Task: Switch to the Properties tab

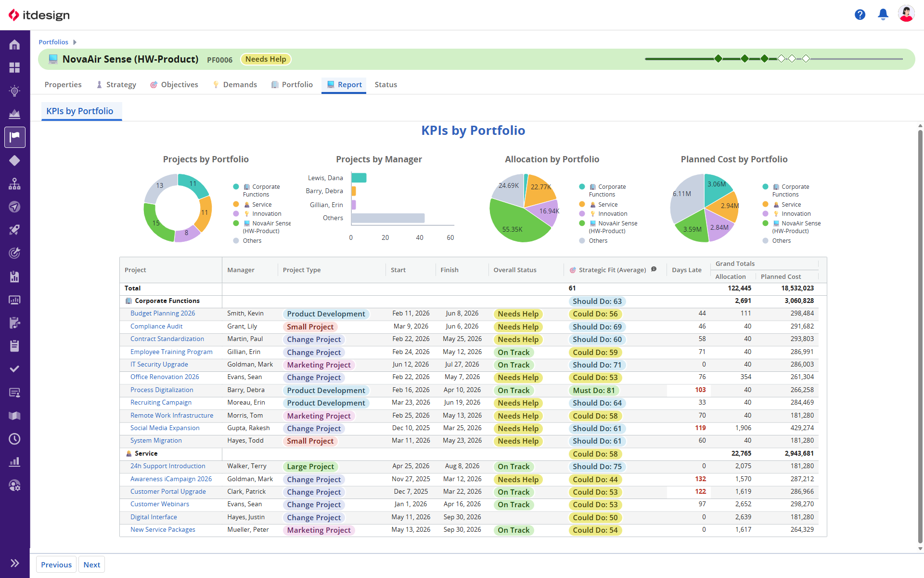Action: (x=63, y=85)
